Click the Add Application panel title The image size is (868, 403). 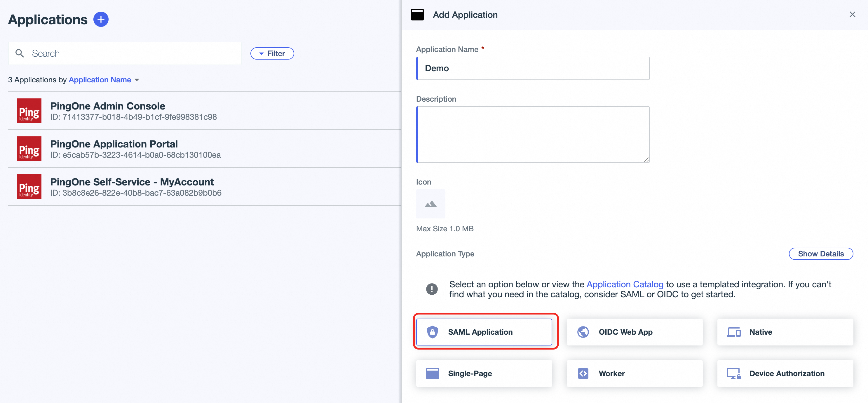[465, 15]
